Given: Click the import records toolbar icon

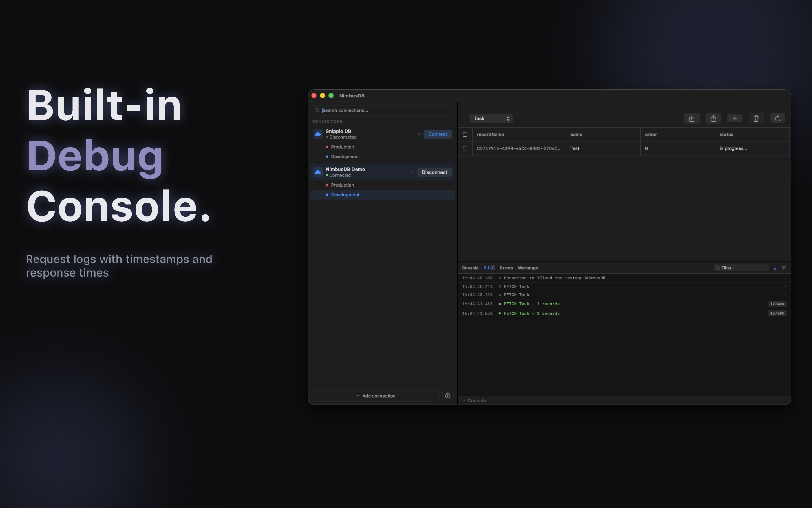Looking at the screenshot, I should click(x=692, y=118).
